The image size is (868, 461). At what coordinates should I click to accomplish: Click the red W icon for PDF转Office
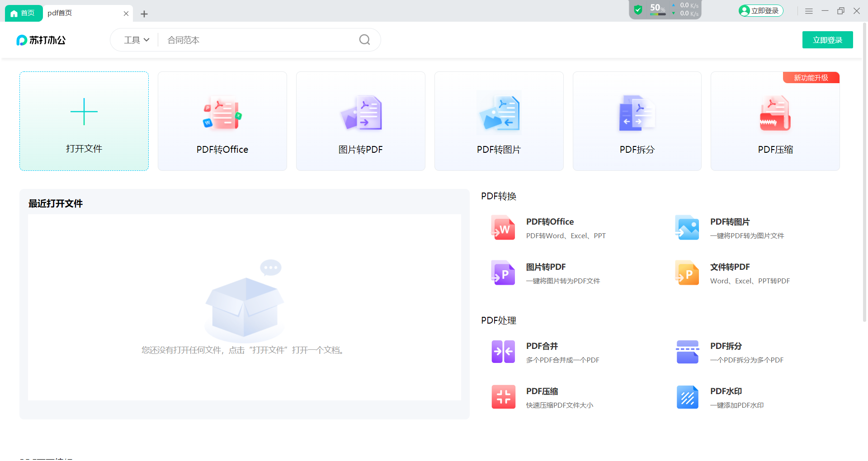click(x=503, y=227)
